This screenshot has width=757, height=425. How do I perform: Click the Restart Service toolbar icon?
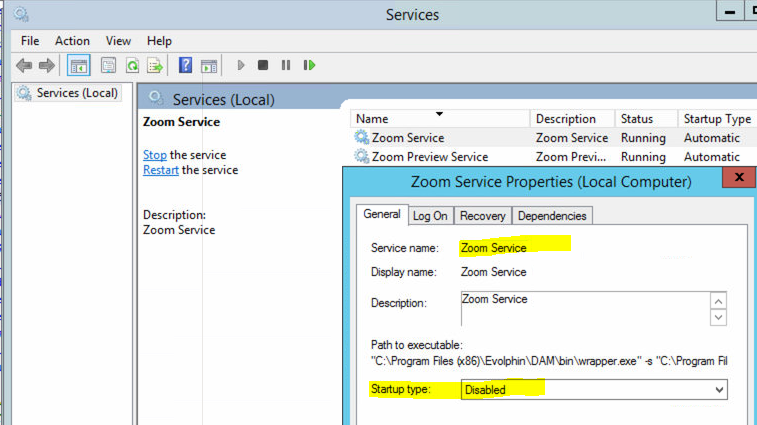[x=309, y=65]
